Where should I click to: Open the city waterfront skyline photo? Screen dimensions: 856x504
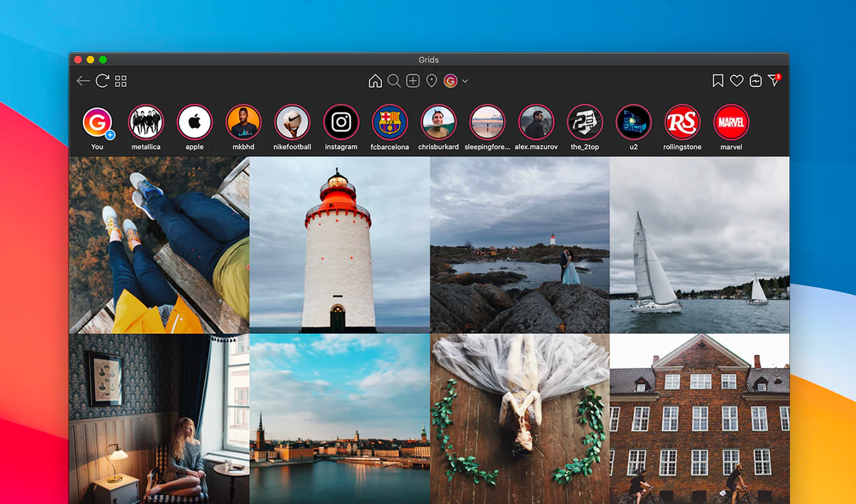340,419
